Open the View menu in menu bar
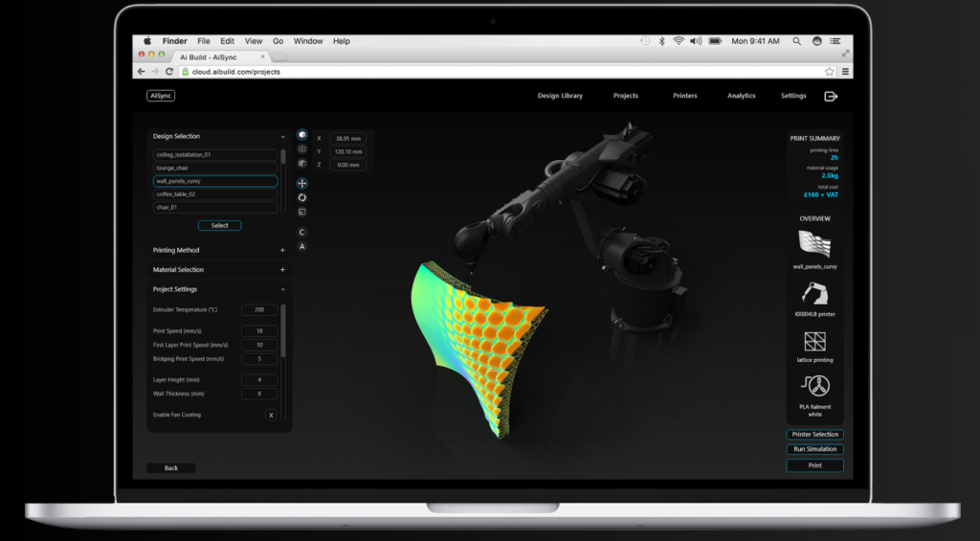Image resolution: width=980 pixels, height=541 pixels. (x=253, y=41)
